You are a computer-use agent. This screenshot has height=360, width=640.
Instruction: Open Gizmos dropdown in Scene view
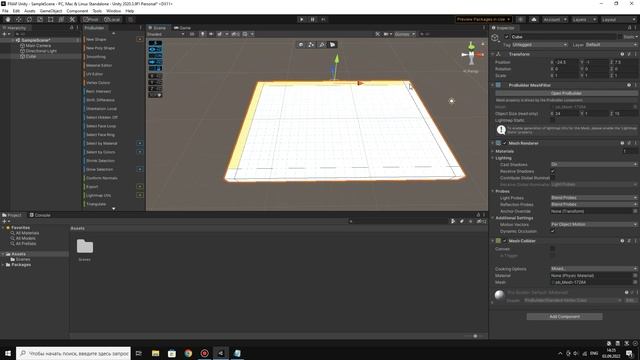(x=404, y=34)
